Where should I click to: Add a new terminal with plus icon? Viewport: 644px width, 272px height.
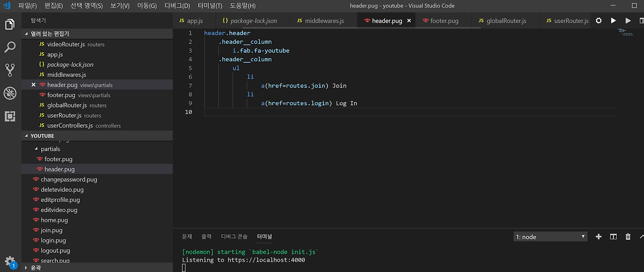[599, 236]
